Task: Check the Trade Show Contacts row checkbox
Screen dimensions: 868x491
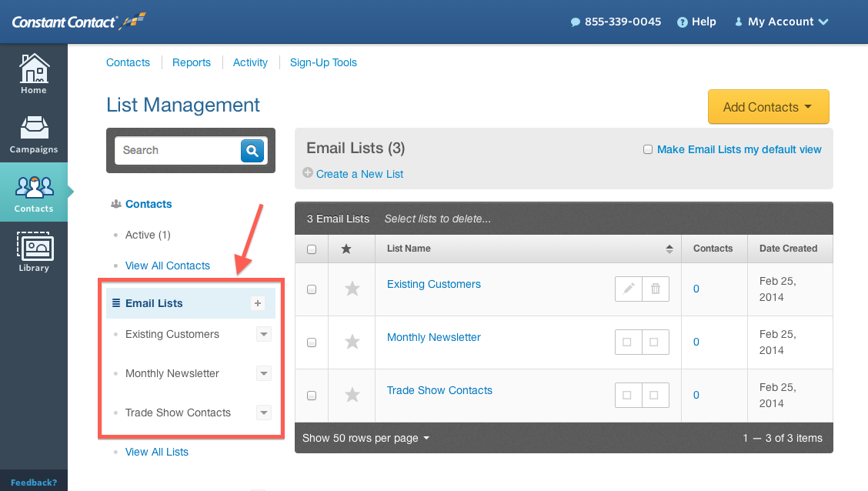Action: click(x=312, y=396)
